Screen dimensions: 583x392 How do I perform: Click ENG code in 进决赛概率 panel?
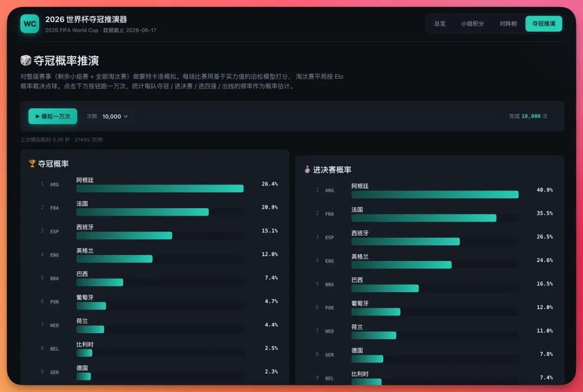point(329,261)
